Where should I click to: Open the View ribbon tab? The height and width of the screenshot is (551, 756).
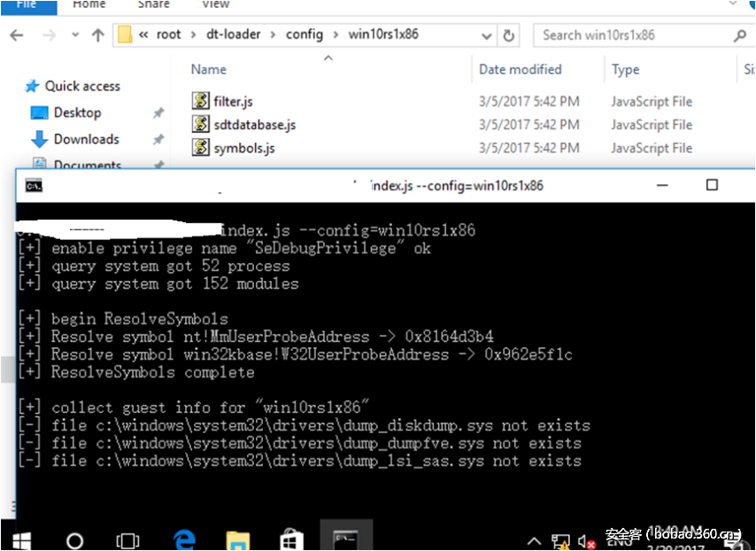[215, 4]
